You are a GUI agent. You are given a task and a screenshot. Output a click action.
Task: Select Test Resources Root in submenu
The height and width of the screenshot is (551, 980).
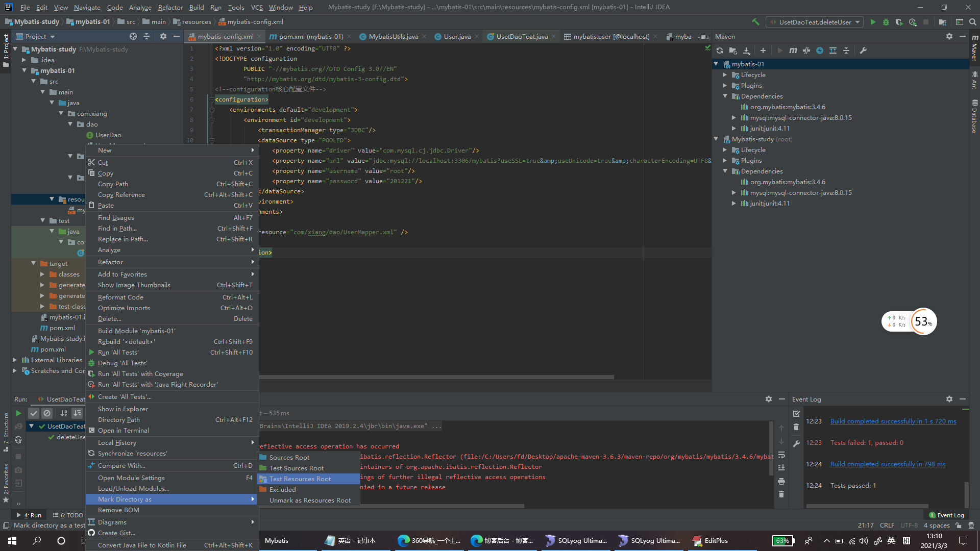300,479
